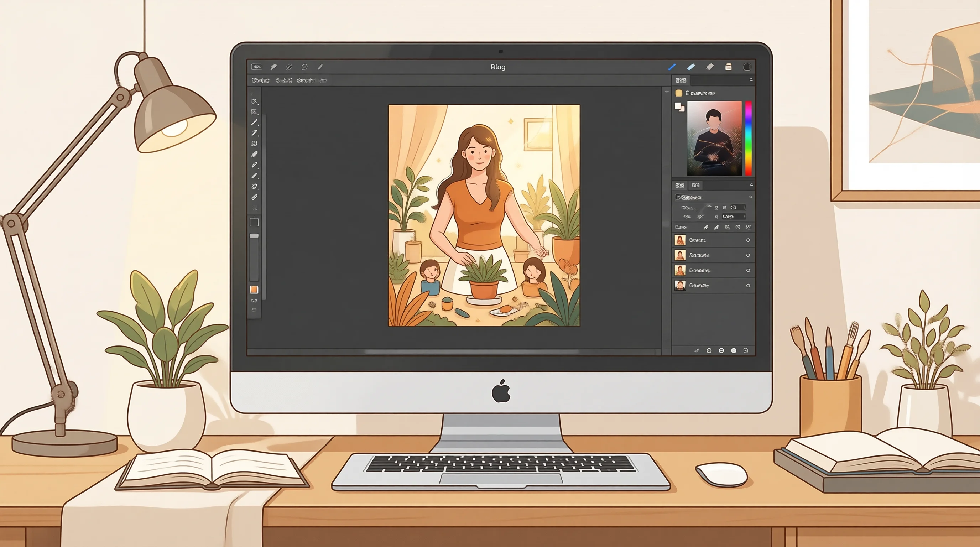
Task: Click the orange color swatch in left tool strip
Action: click(254, 290)
